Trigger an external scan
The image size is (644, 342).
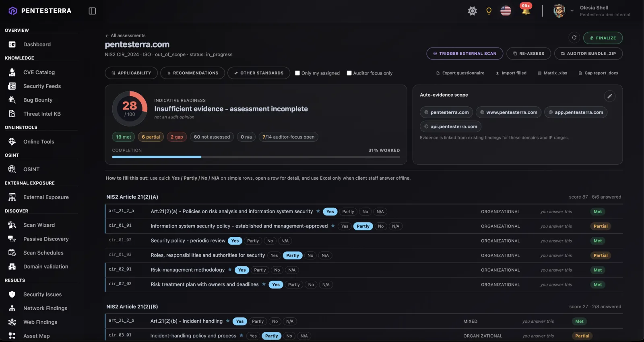pos(464,54)
